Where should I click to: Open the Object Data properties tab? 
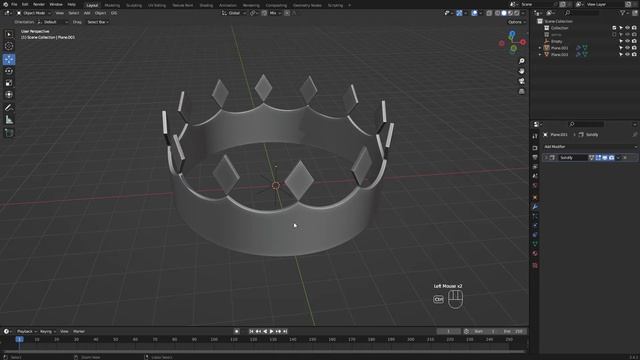pos(535,244)
